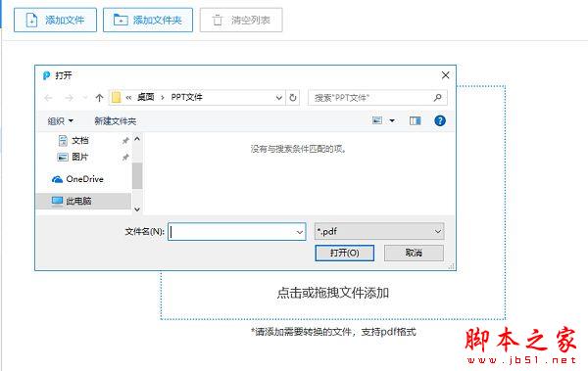This screenshot has height=371, width=588.
Task: Go back with the dialog back arrow
Action: click(x=48, y=98)
